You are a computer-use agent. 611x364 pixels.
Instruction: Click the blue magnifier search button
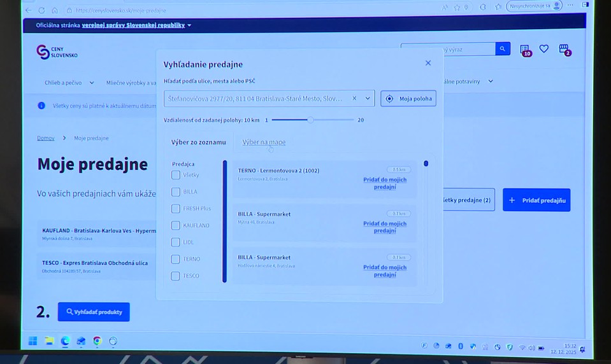(503, 49)
